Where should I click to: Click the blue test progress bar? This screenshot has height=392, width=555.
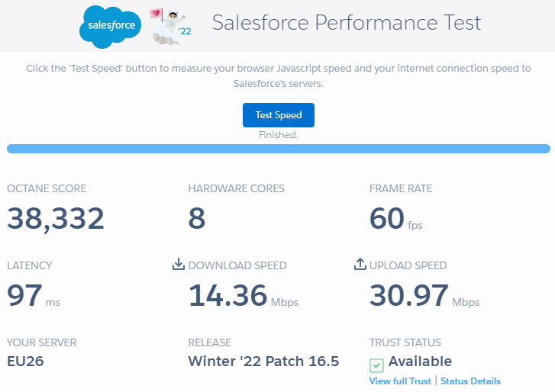coord(279,149)
